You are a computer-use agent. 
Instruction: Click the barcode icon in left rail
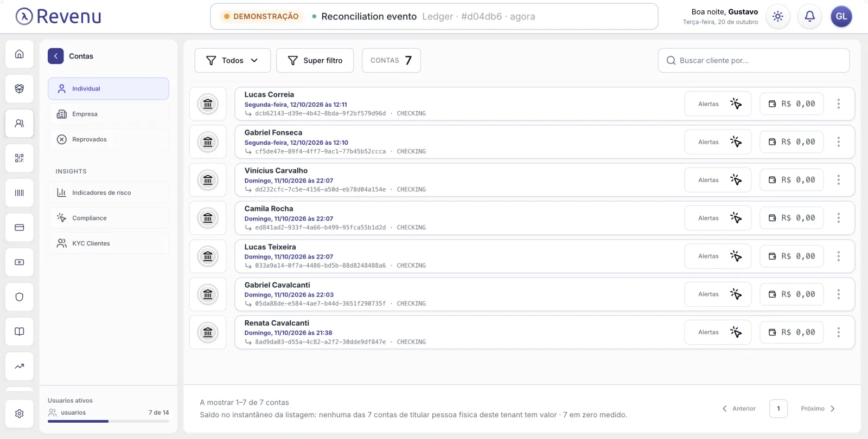20,193
